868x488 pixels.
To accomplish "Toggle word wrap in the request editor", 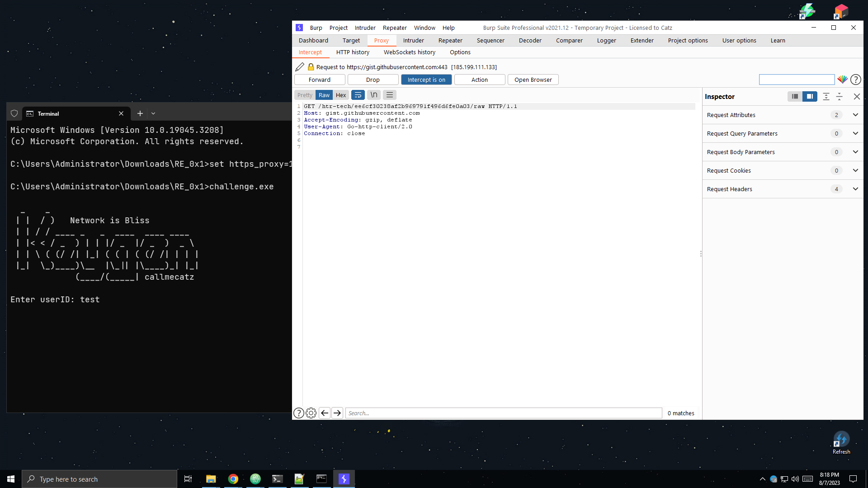I will coord(358,95).
